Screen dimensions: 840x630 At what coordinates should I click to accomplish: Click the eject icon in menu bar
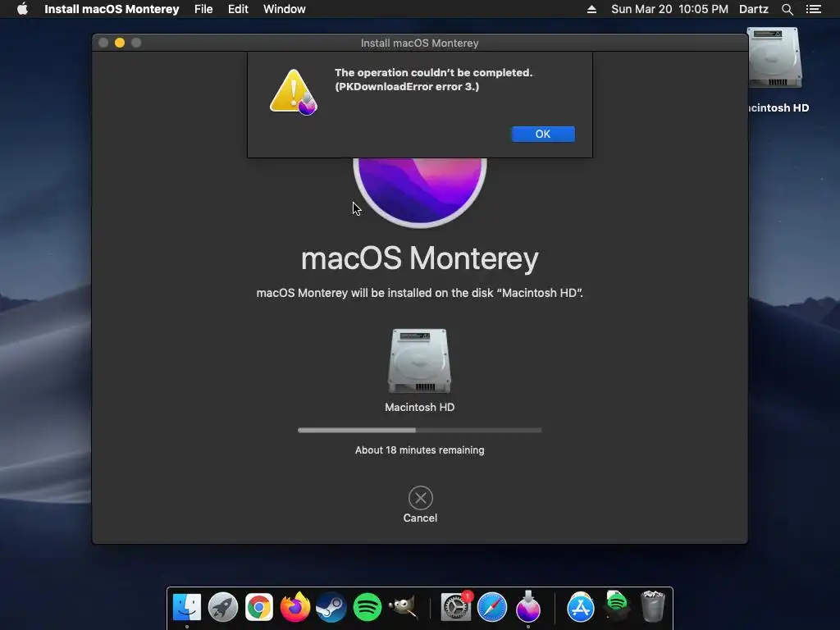click(591, 9)
